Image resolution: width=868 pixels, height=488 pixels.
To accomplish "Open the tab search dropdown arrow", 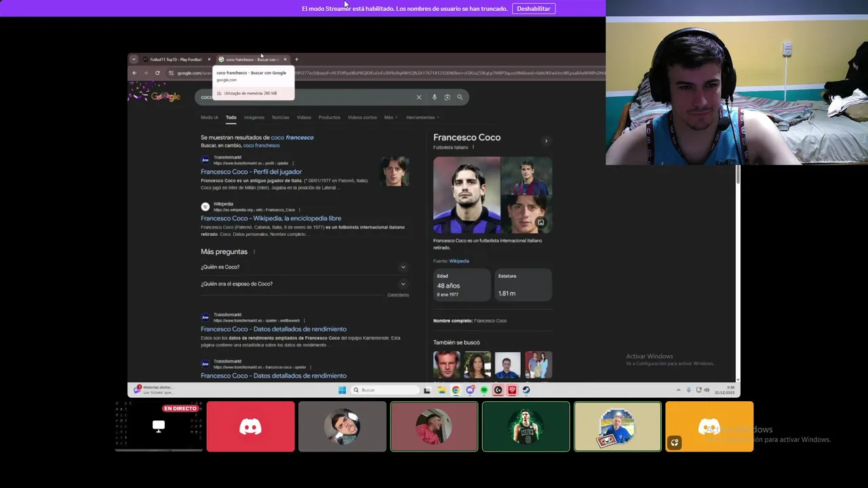I will [134, 60].
